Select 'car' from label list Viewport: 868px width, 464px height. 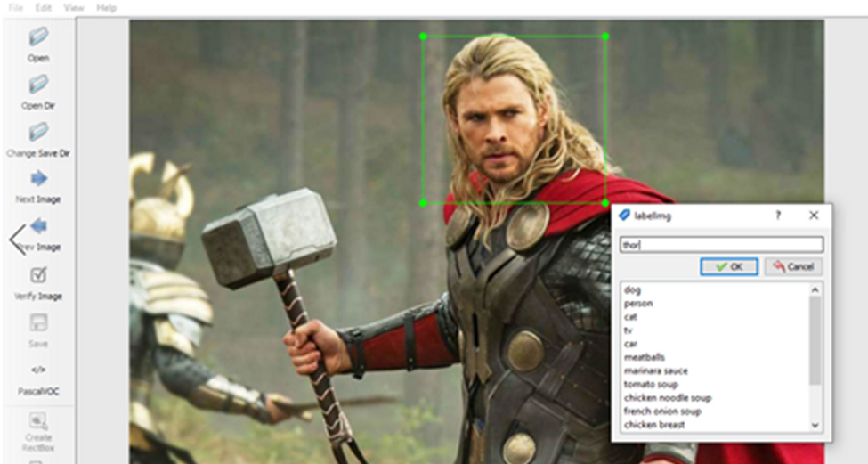pos(630,344)
